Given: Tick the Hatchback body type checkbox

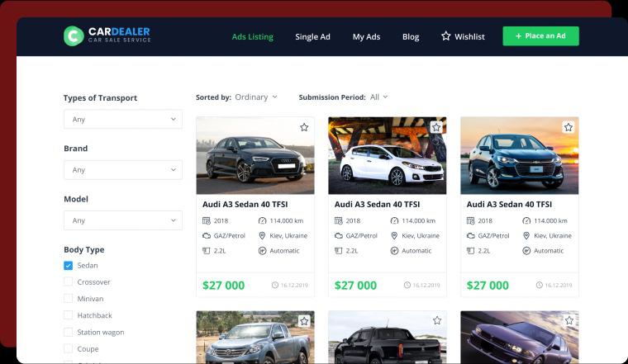Looking at the screenshot, I should [x=68, y=315].
